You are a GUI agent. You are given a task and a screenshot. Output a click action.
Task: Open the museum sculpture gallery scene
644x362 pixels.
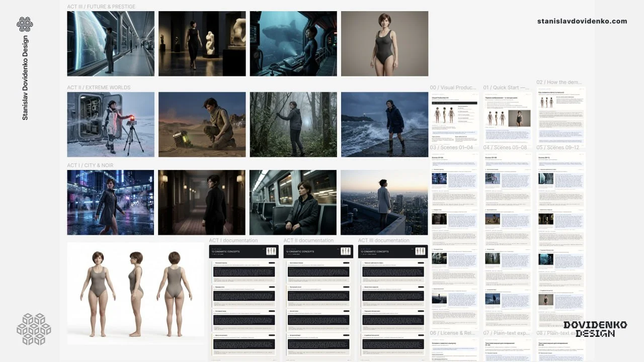tap(202, 44)
